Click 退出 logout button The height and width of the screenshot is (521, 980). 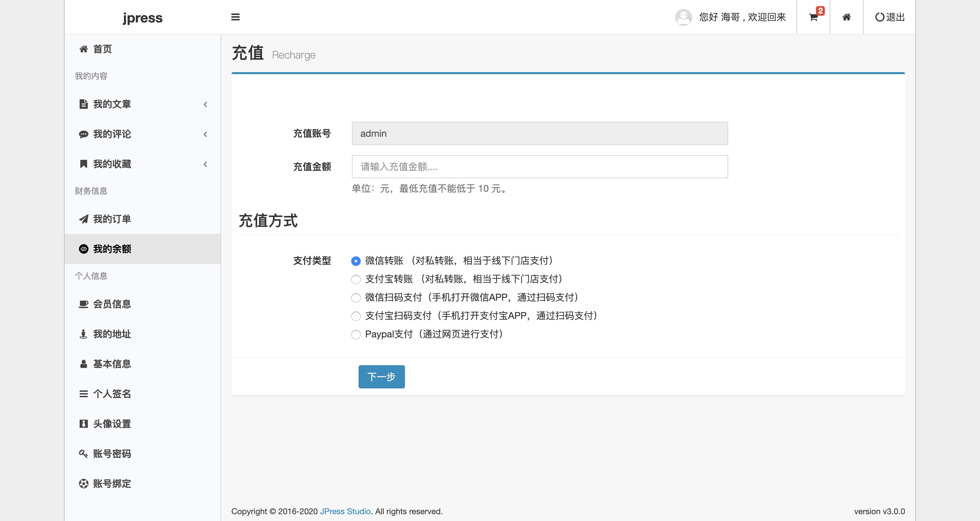point(889,17)
